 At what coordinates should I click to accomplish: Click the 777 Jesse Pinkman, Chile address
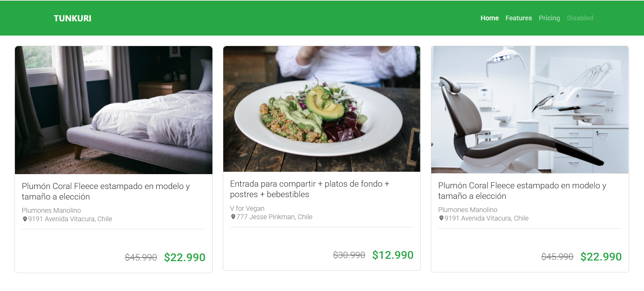[274, 217]
